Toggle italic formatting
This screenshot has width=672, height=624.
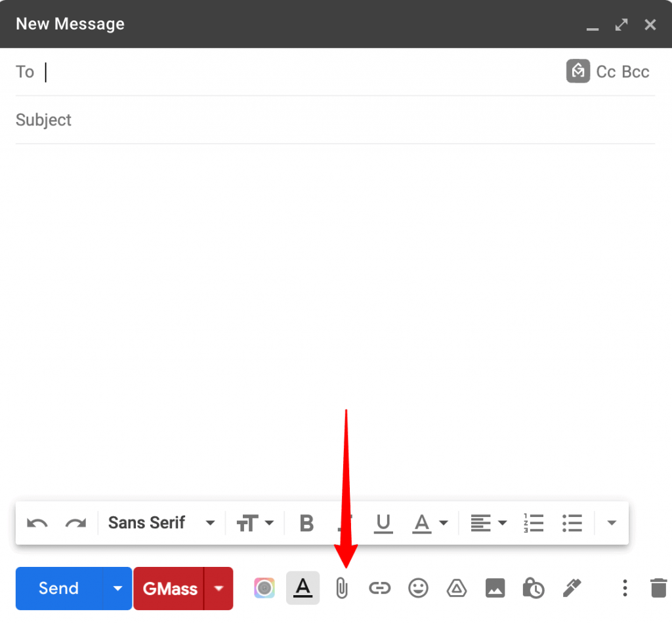click(x=345, y=523)
